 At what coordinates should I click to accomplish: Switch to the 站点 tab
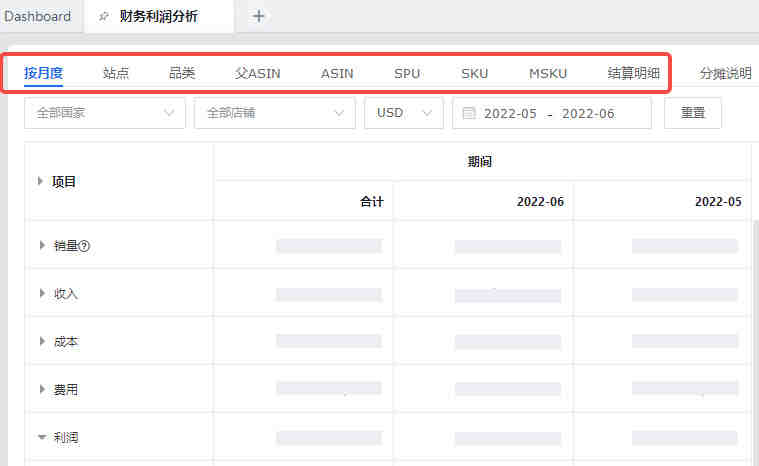[x=116, y=73]
